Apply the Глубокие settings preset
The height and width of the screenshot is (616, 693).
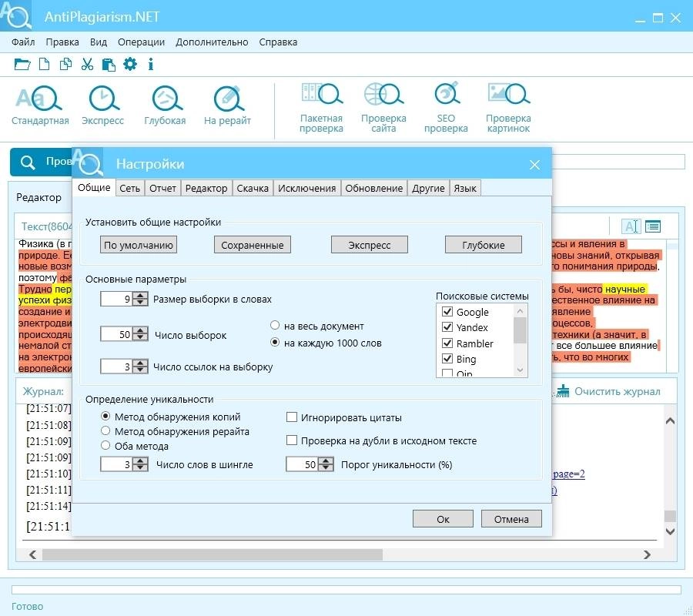[x=484, y=245]
